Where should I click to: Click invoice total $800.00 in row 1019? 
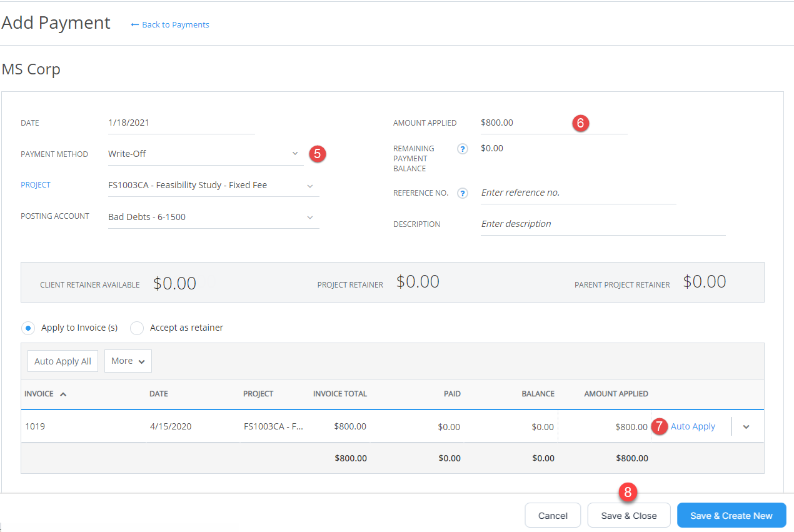350,427
